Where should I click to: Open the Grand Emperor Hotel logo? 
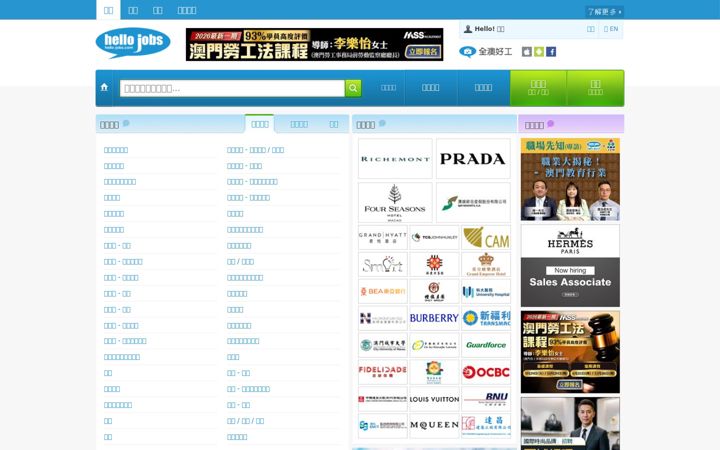[x=486, y=264]
